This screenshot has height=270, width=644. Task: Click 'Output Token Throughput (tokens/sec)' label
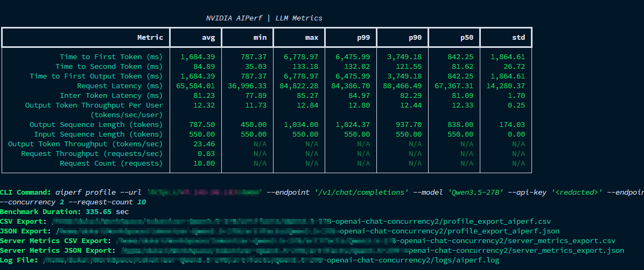[x=86, y=144]
